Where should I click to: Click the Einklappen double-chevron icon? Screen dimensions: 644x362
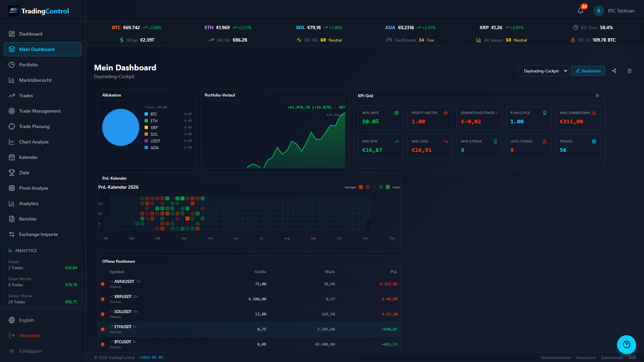[12, 351]
